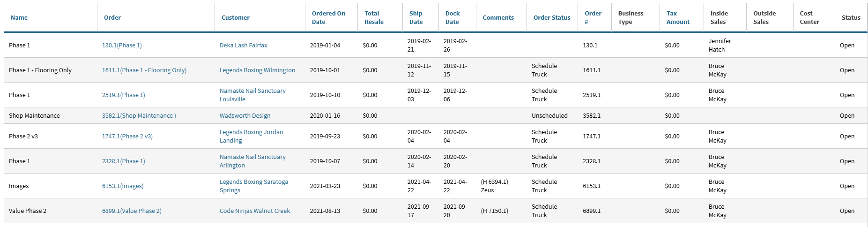Open customer Deka Lash Fairfax

click(x=244, y=45)
